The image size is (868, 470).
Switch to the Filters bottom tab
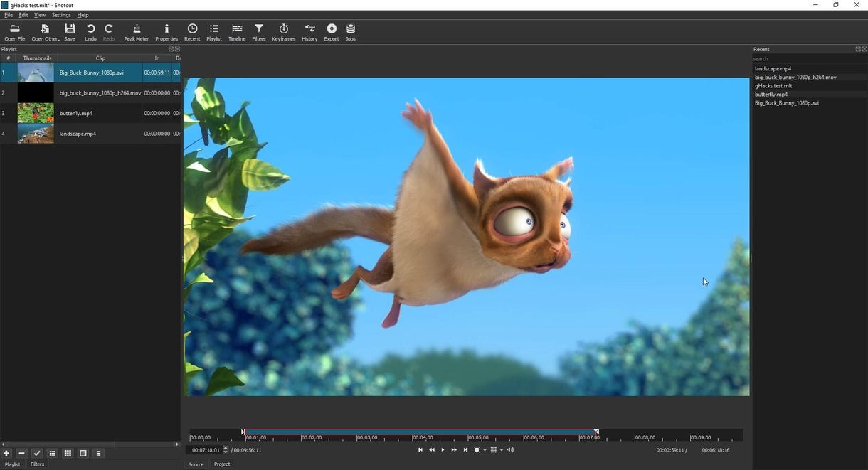(x=37, y=464)
